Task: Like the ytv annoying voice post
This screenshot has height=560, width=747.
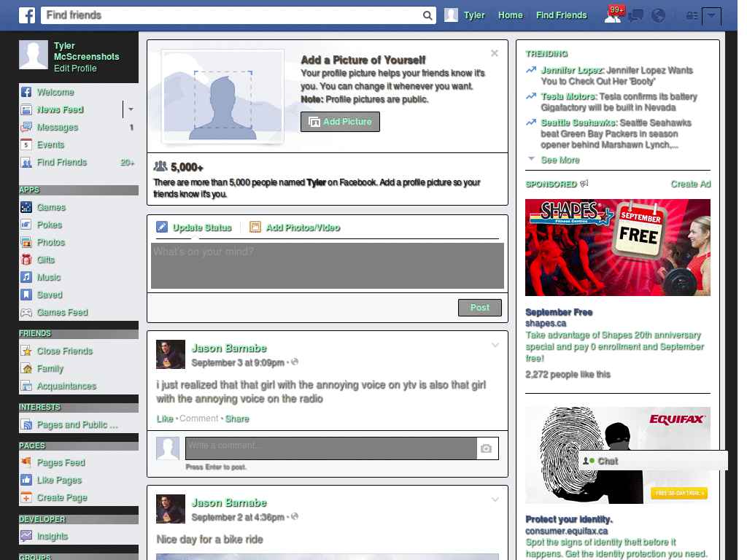Action: point(165,419)
